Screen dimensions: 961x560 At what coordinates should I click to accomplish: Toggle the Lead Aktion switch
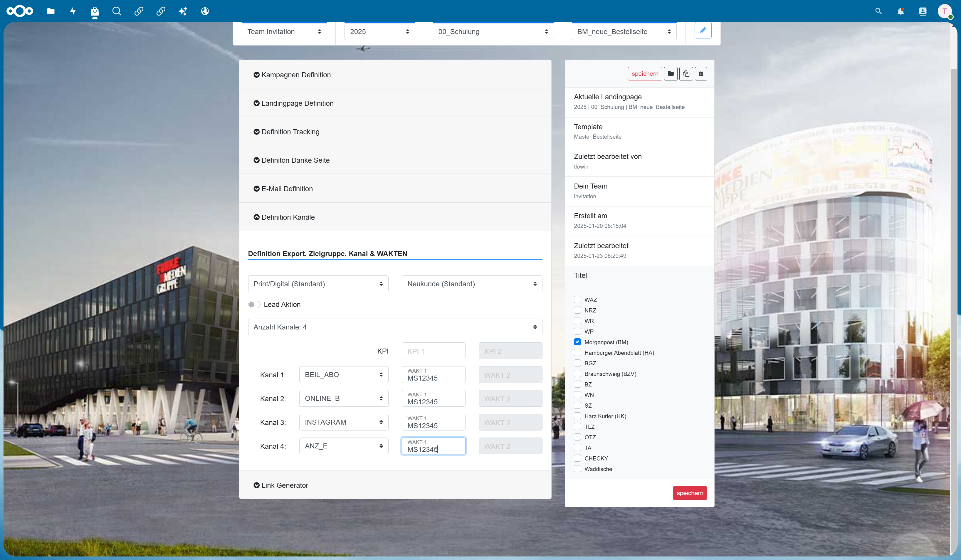click(254, 304)
